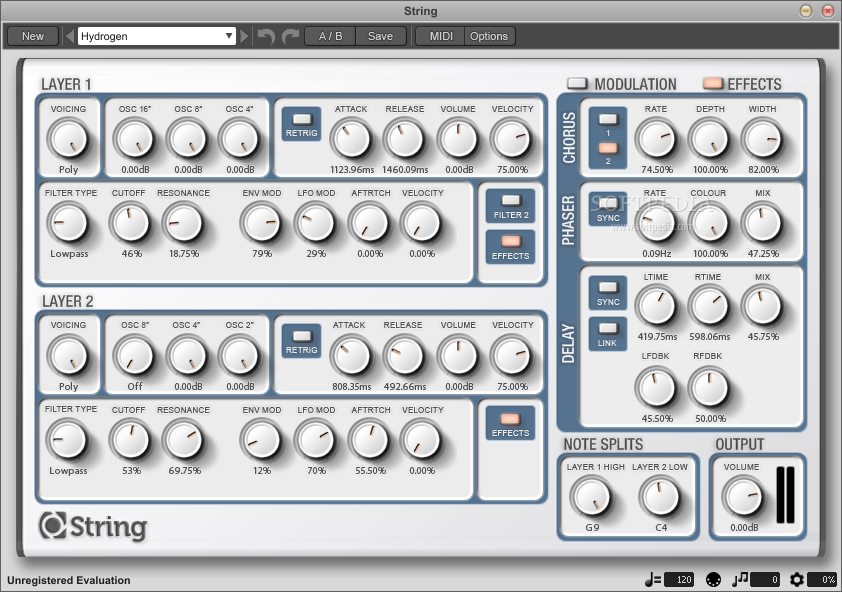Click Layer 1 Filter Type knob
The image size is (842, 592).
coord(68,222)
